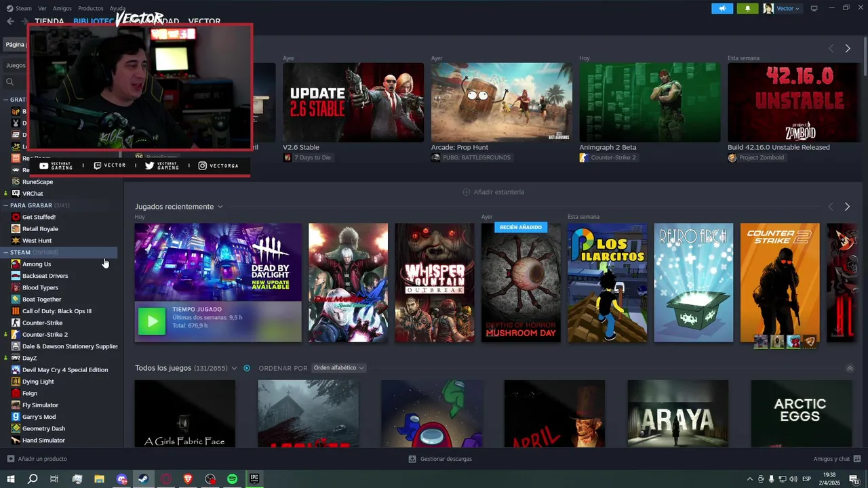Screen dimensions: 868x488
Task: Click the Call of Duty: Black Ops III icon
Action: [x=16, y=311]
